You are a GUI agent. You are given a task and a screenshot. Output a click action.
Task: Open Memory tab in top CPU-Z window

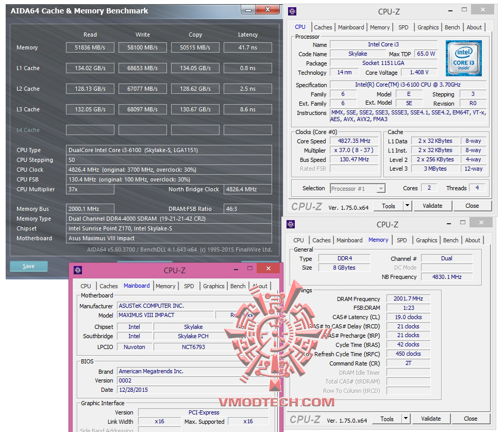(380, 27)
